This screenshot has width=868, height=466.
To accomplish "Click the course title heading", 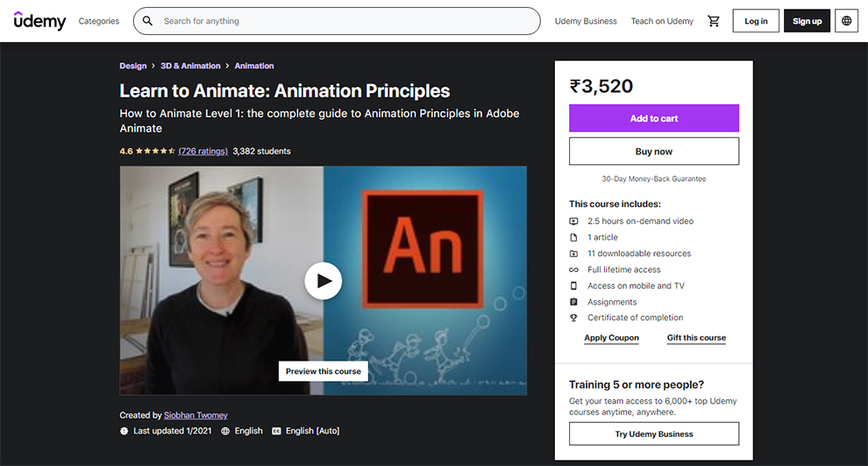I will (285, 91).
